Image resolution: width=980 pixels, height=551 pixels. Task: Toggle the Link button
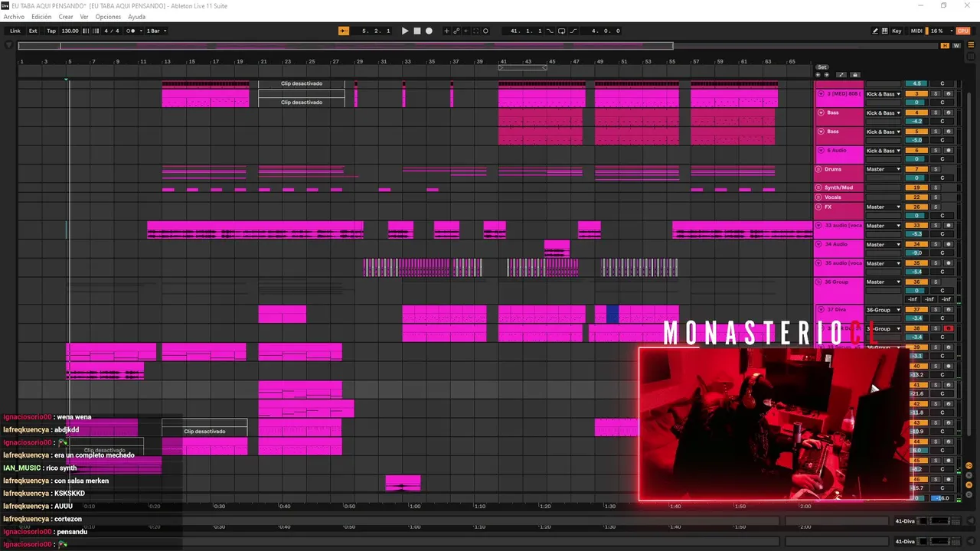15,31
